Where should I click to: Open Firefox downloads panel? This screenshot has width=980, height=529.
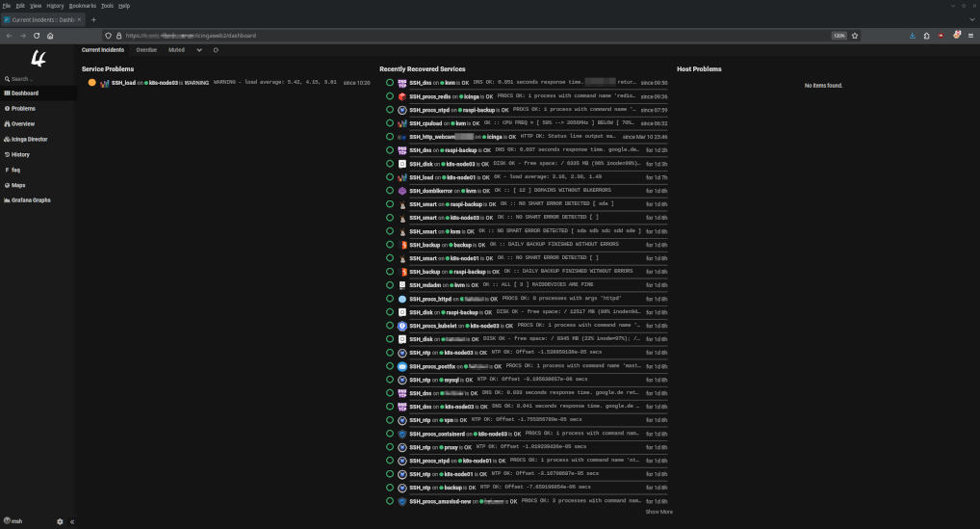[x=912, y=36]
